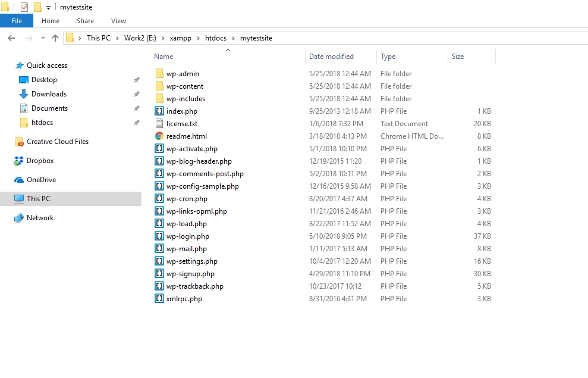Expand the chevron after This PC in address bar
Image resolution: width=588 pixels, height=378 pixels.
[117, 38]
